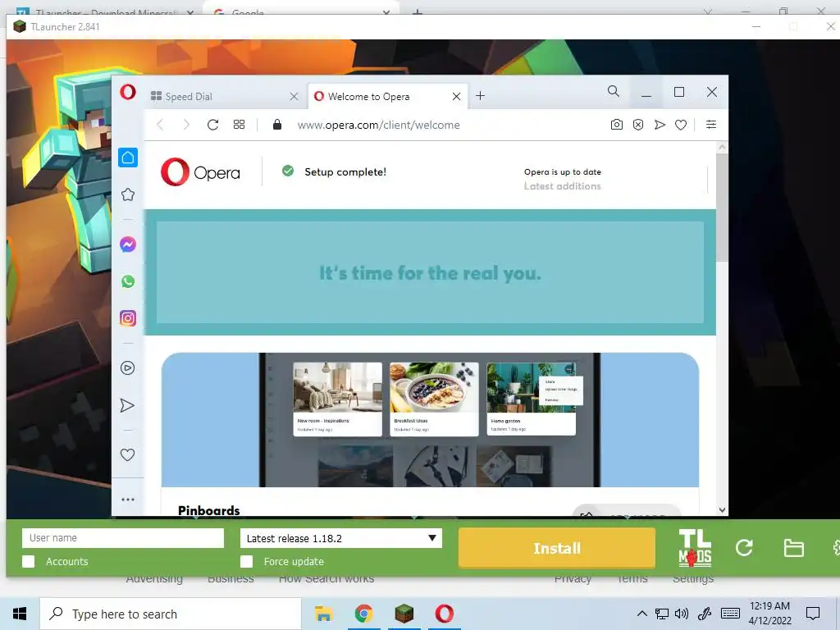840x630 pixels.
Task: Open the volume control in system tray
Action: (682, 614)
